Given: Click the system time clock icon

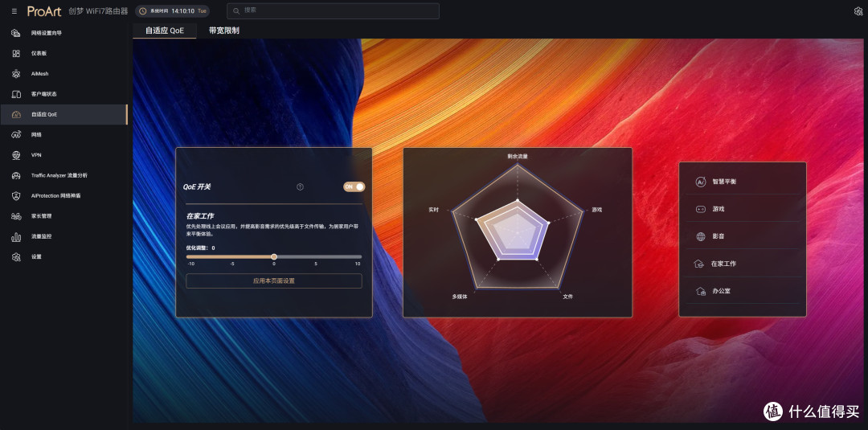Looking at the screenshot, I should 143,11.
